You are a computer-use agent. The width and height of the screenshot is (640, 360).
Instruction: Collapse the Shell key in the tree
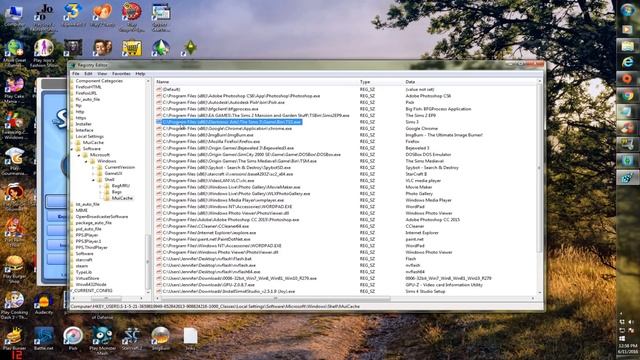[94, 180]
